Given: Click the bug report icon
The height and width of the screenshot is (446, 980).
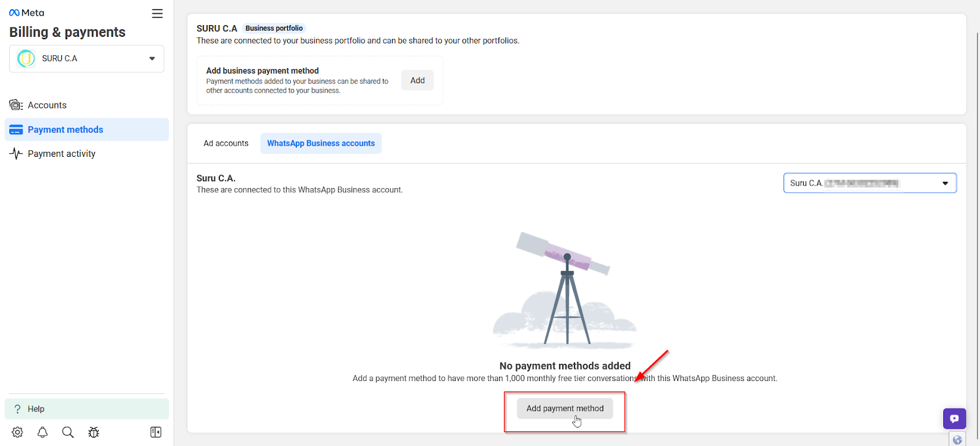Looking at the screenshot, I should 94,433.
